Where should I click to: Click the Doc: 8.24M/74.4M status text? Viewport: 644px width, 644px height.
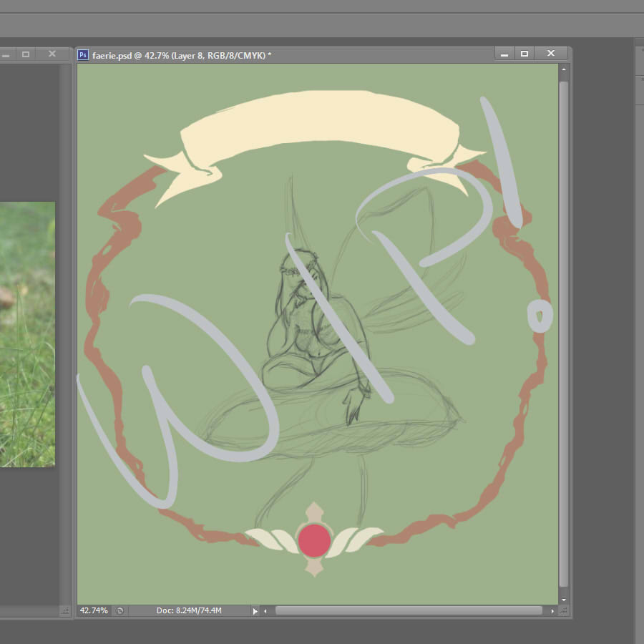(189, 610)
